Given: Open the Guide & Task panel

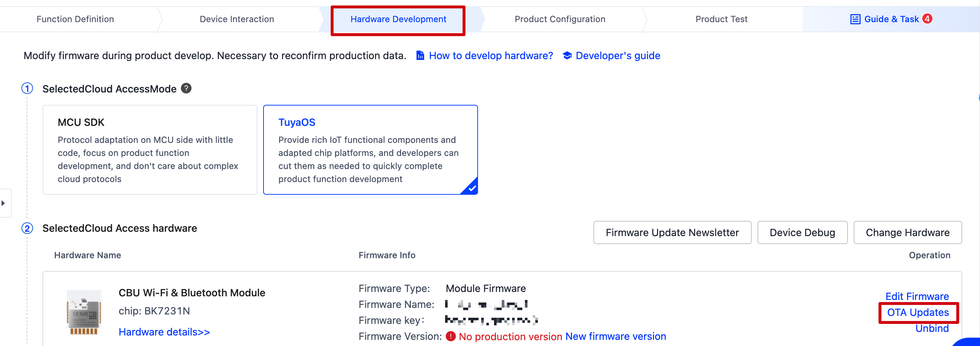Looking at the screenshot, I should tap(891, 19).
